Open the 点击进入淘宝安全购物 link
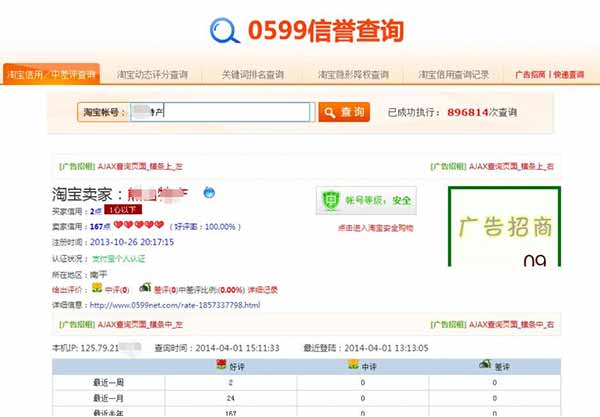 pos(375,228)
